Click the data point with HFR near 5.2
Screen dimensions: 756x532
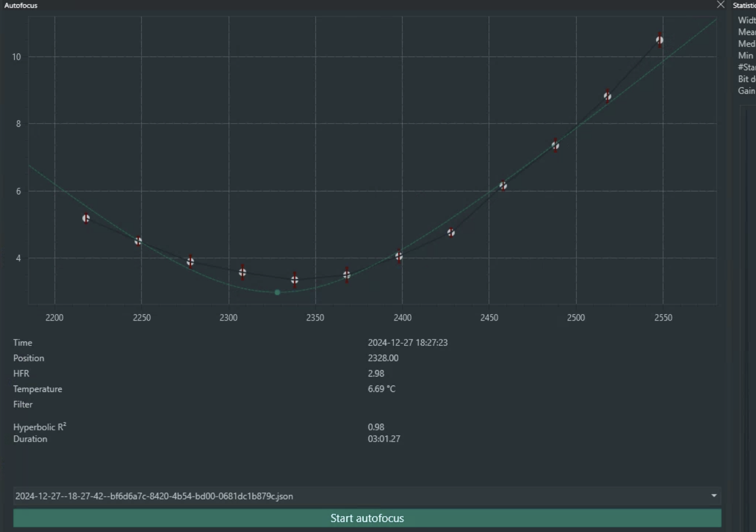[x=86, y=218]
